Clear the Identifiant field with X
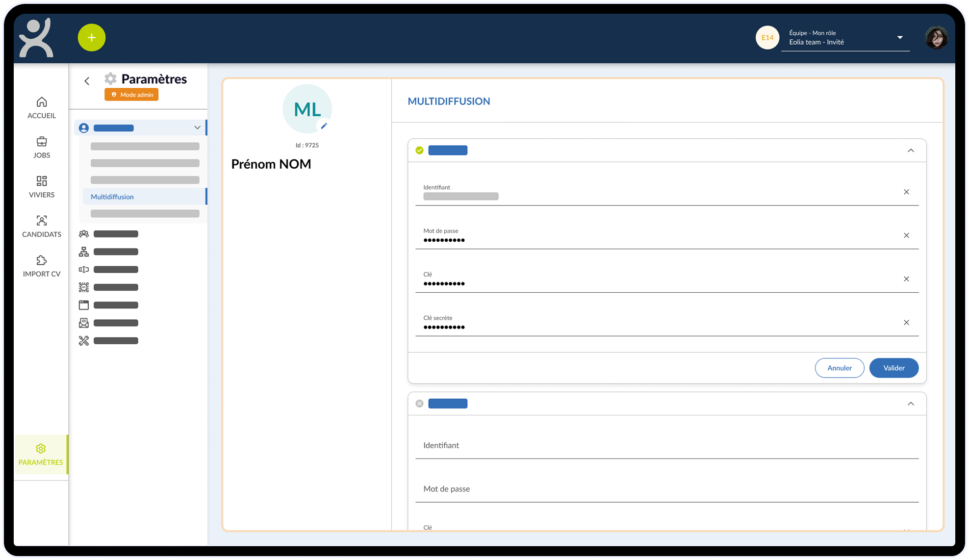The height and width of the screenshot is (560, 969). coord(906,192)
